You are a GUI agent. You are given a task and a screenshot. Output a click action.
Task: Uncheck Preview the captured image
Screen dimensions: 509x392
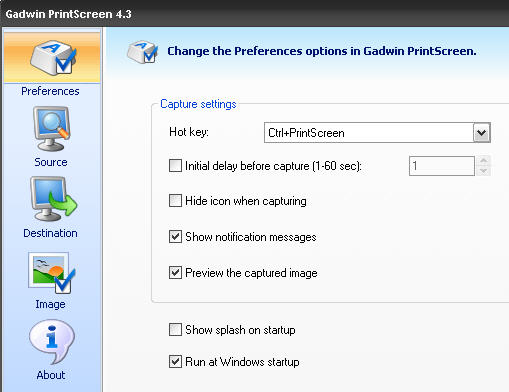tap(175, 273)
